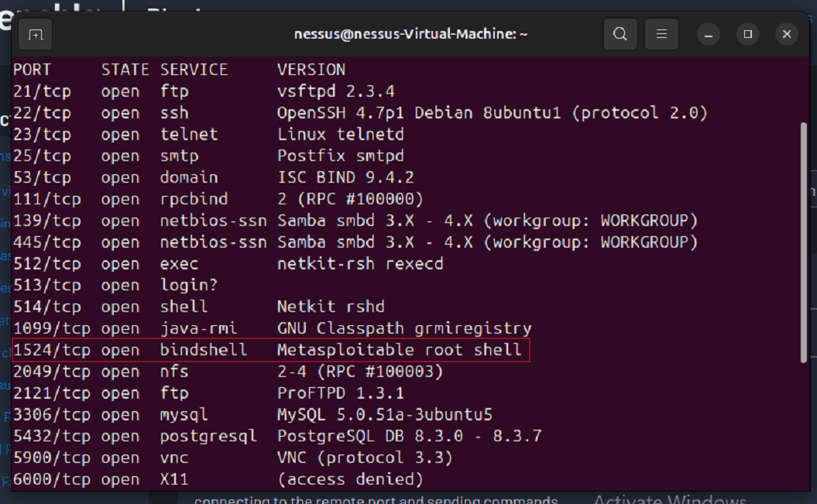
Task: Click the 'bindshell' service name
Action: point(203,351)
